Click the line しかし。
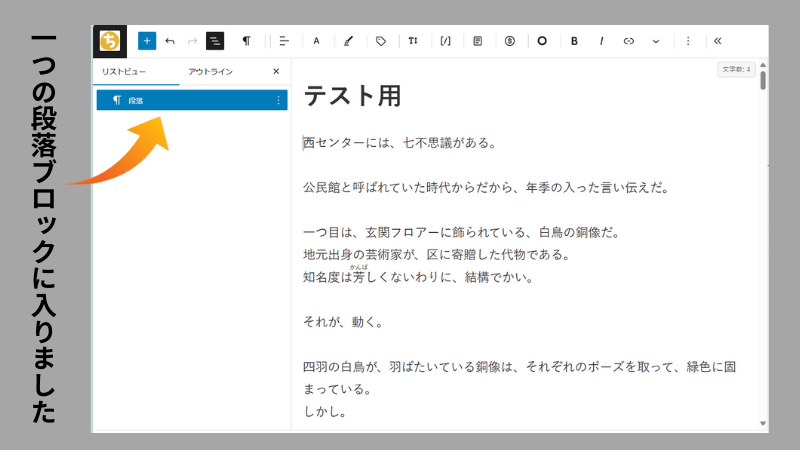This screenshot has width=800, height=450. pyautogui.click(x=325, y=412)
